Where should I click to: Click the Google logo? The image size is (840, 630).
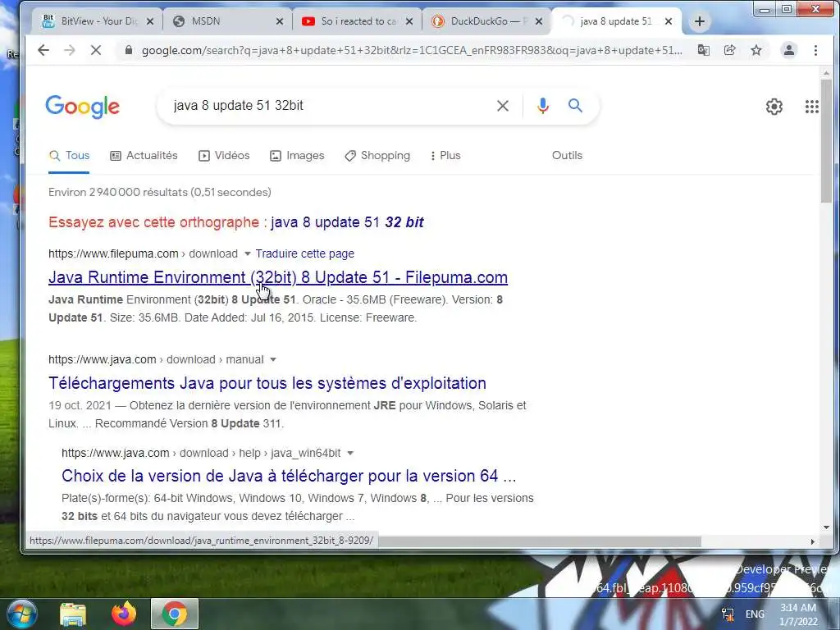point(83,107)
